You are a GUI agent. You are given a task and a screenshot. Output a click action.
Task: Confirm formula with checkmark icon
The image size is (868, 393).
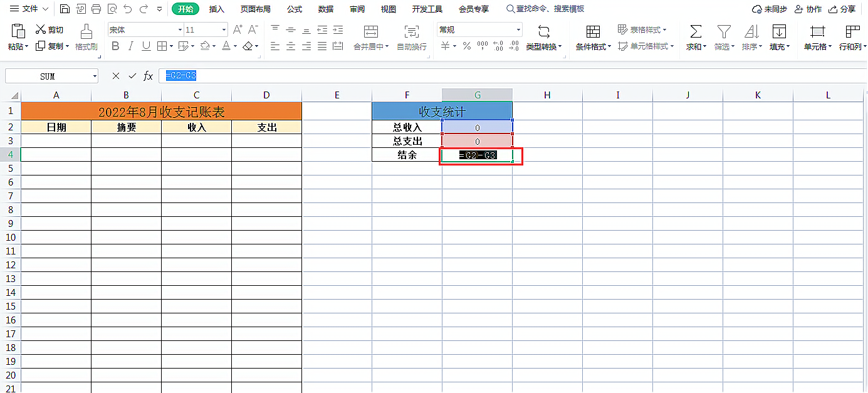point(132,76)
